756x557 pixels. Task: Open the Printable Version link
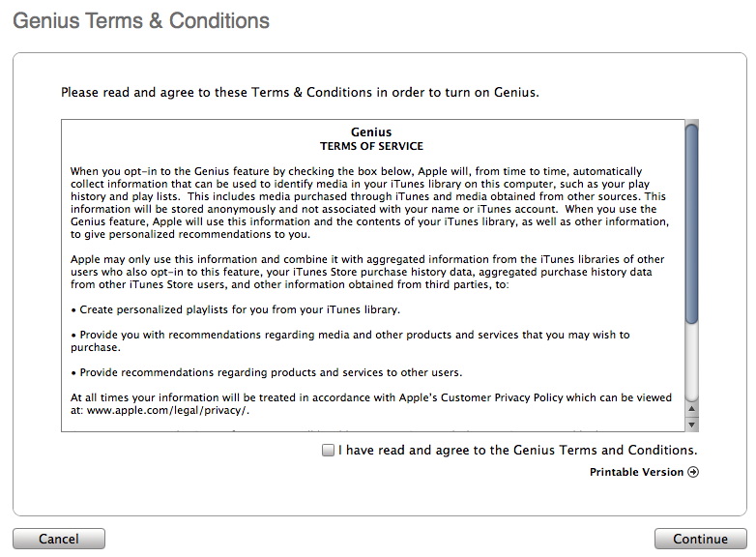pos(636,472)
